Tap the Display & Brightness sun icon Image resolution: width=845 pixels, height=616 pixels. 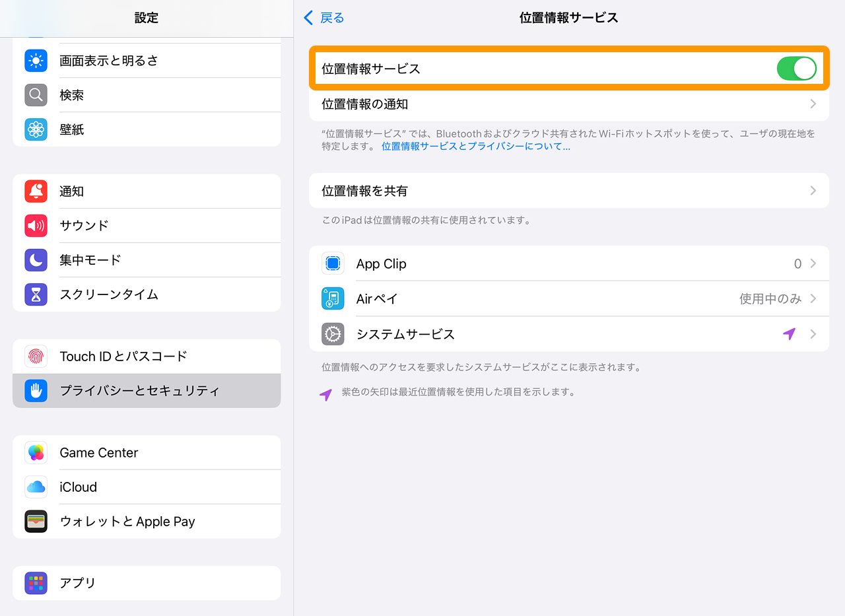(36, 61)
